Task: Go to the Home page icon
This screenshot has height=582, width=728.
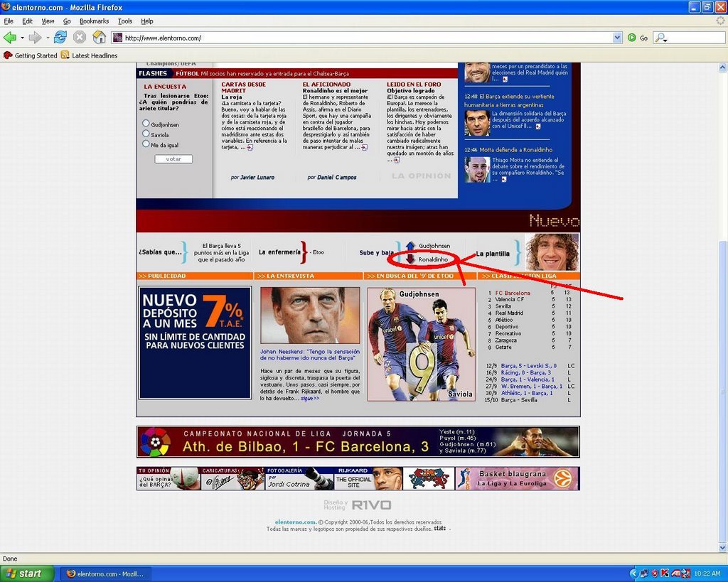Action: (x=100, y=37)
